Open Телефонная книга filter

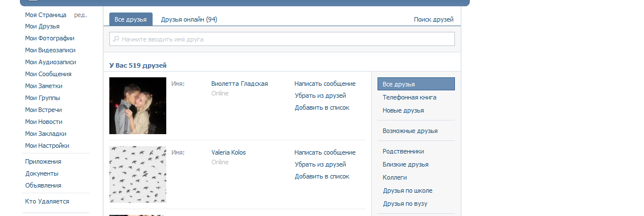point(409,97)
